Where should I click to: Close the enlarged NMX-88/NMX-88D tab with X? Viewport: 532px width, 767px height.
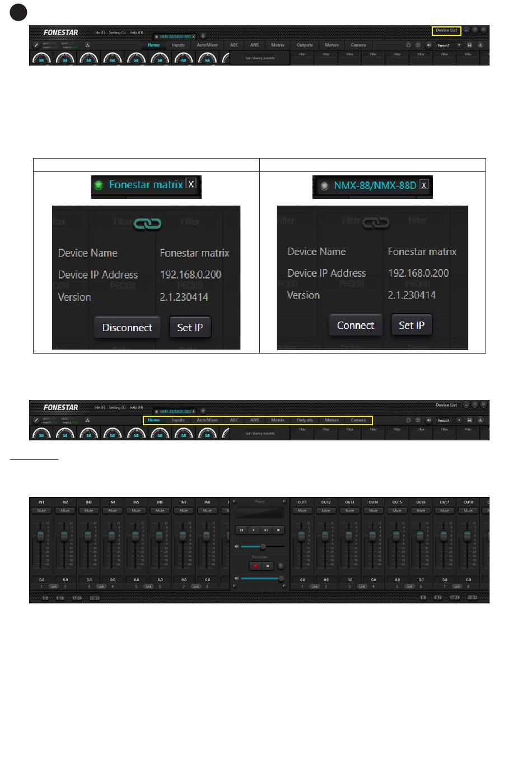tap(424, 185)
